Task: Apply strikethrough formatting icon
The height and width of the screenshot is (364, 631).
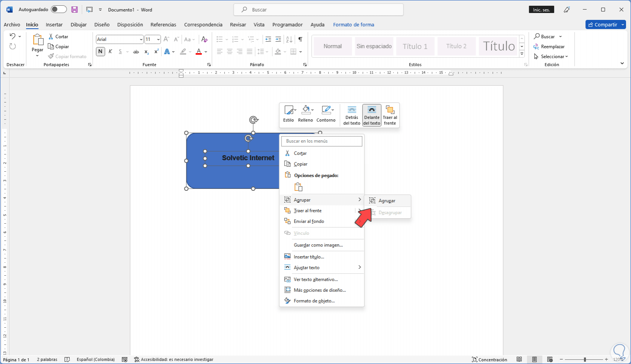Action: 136,52
